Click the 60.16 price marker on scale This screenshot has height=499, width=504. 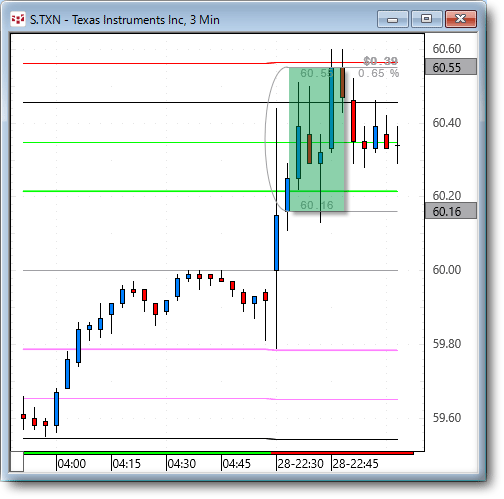(x=450, y=211)
